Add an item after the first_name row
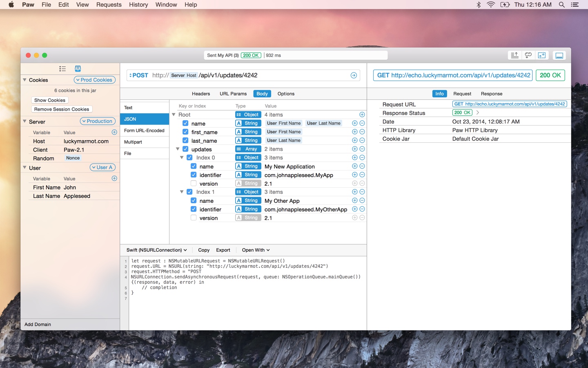Screen dimensions: 588x368 [354, 132]
